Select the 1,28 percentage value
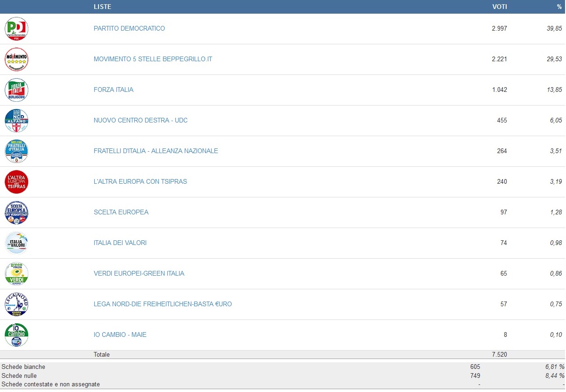 (x=556, y=212)
